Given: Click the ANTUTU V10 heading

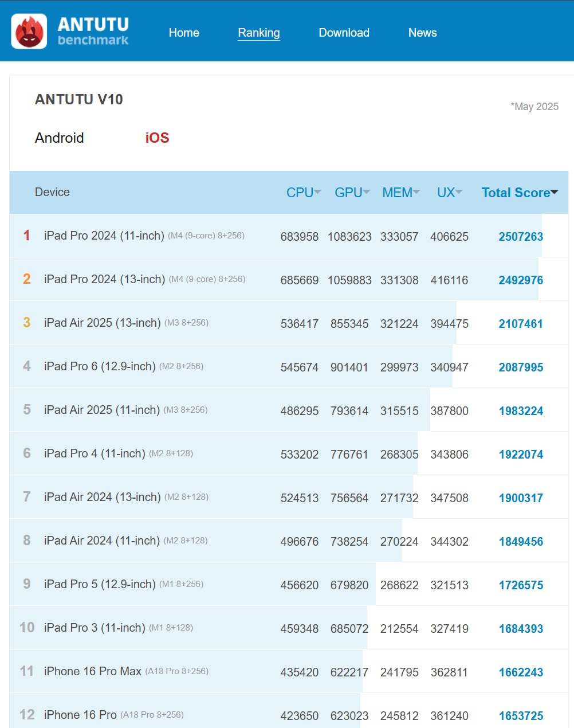Looking at the screenshot, I should [x=79, y=100].
